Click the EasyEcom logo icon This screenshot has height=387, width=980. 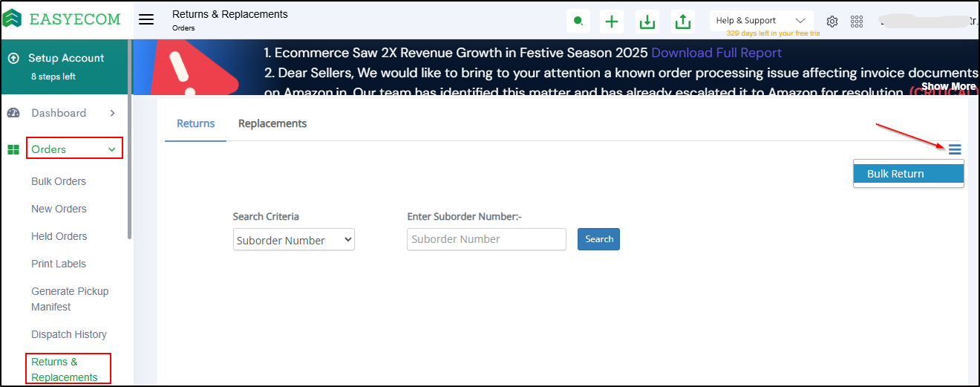click(x=13, y=19)
